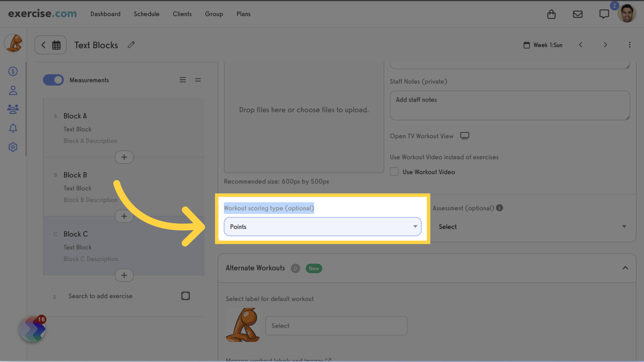The image size is (644, 362).
Task: Edit the Text Blocks title with pencil
Action: (x=131, y=45)
